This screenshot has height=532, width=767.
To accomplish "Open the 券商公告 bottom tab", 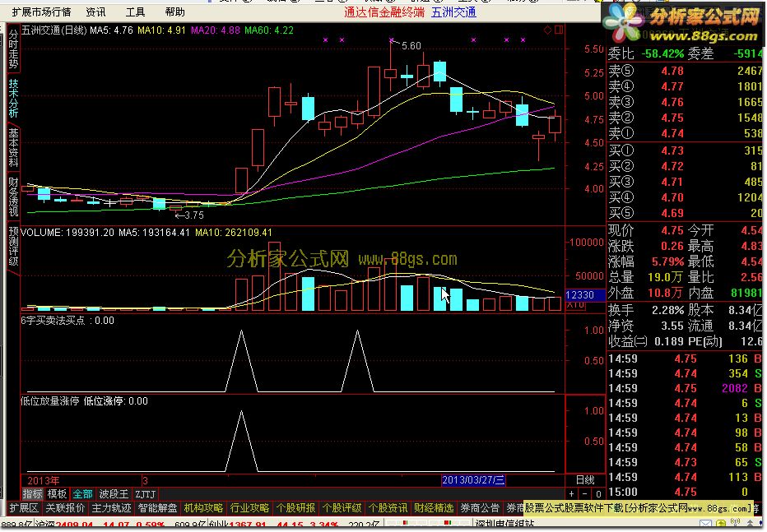I will (x=480, y=508).
